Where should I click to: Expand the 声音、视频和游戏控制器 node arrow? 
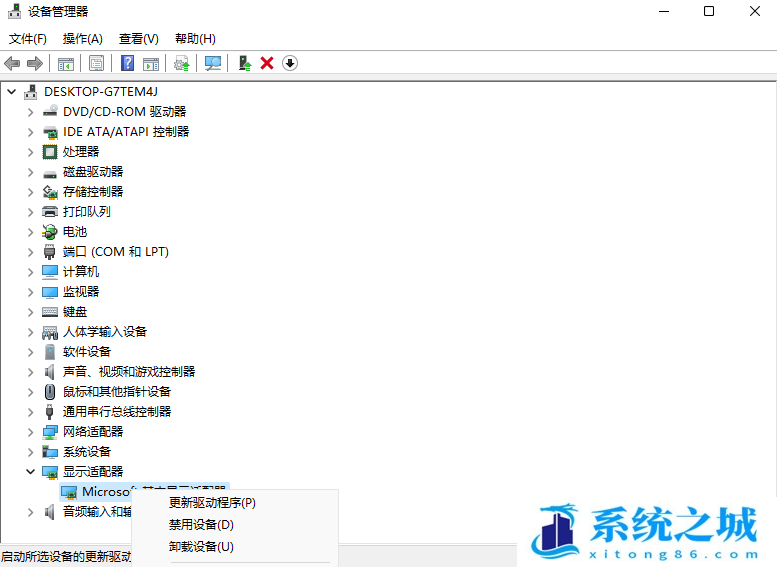click(x=31, y=372)
